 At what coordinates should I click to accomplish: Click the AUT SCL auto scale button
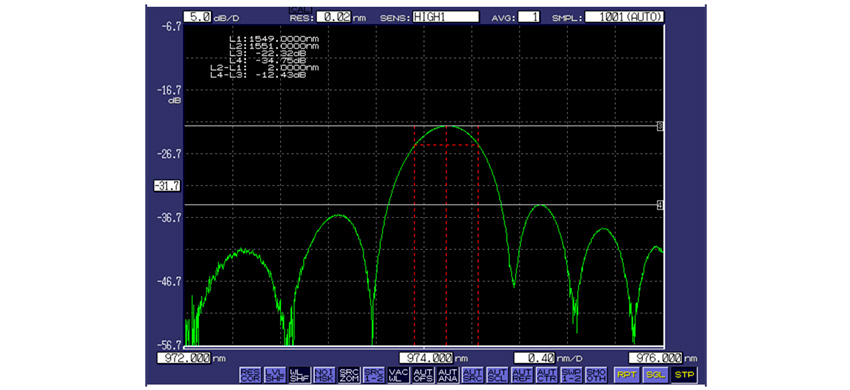tap(498, 375)
